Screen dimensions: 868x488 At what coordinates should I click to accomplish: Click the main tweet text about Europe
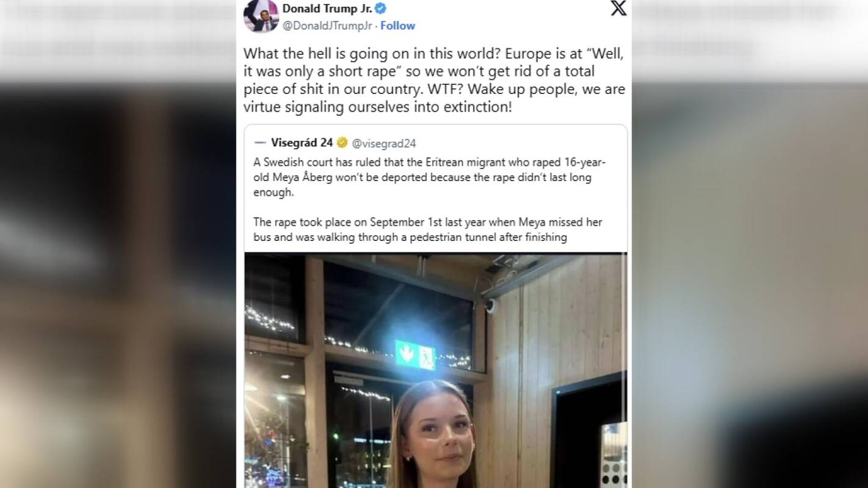pyautogui.click(x=434, y=81)
